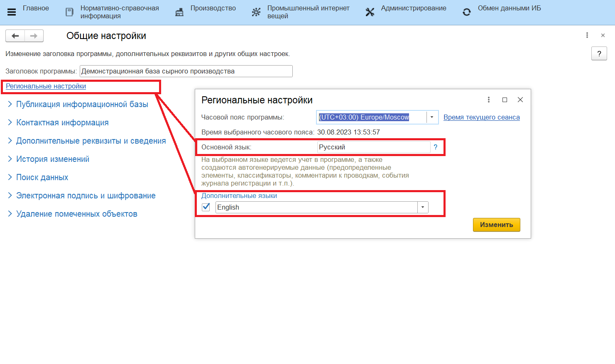This screenshot has width=615, height=364.
Task: Click the back arrow navigation button
Action: tap(15, 36)
